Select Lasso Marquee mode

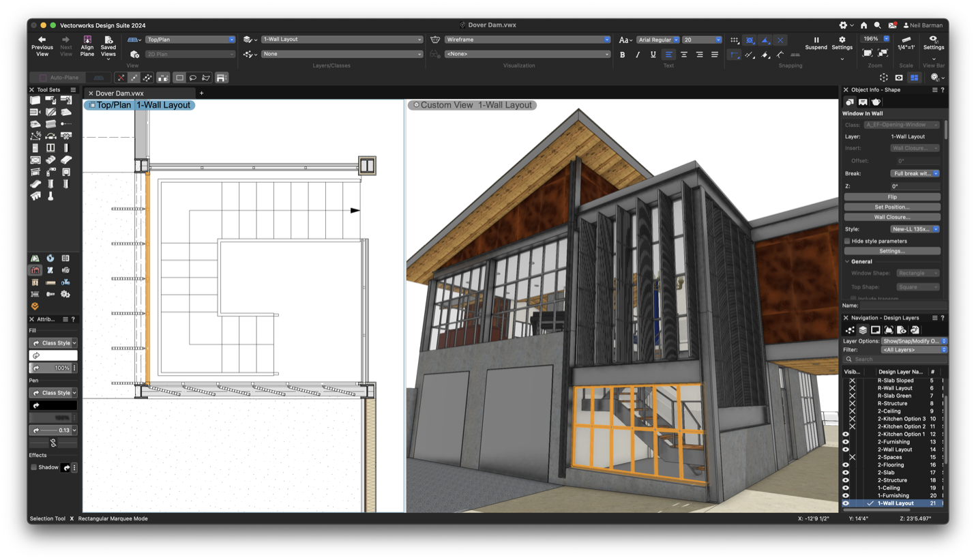(x=193, y=78)
